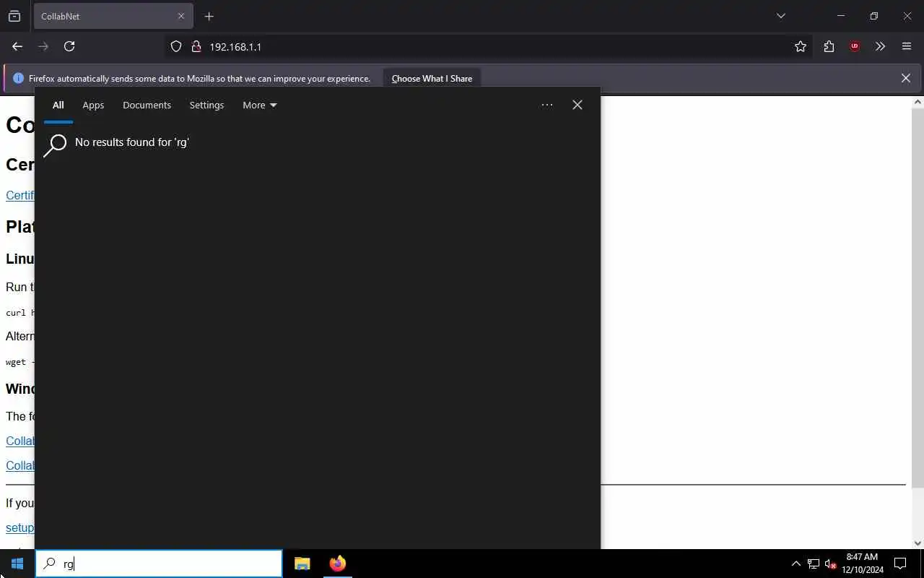924x578 pixels.
Task: Open the Windows Start menu
Action: (x=17, y=564)
